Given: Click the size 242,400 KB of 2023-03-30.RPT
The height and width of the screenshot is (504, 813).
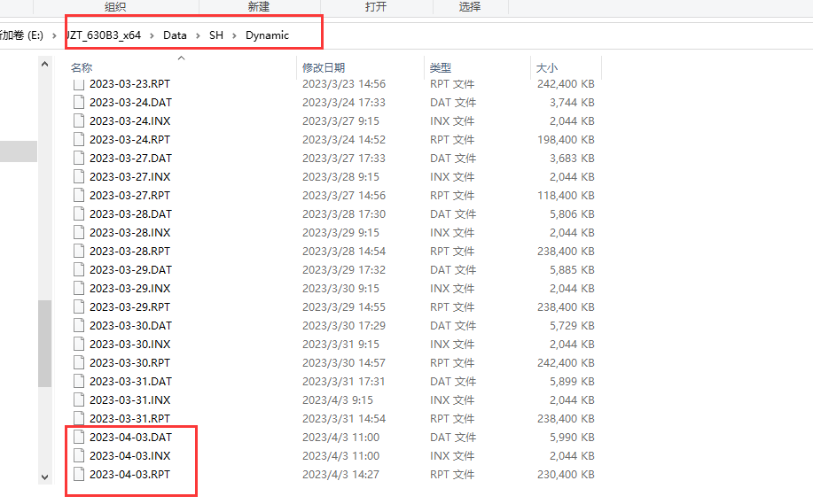Looking at the screenshot, I should point(566,363).
